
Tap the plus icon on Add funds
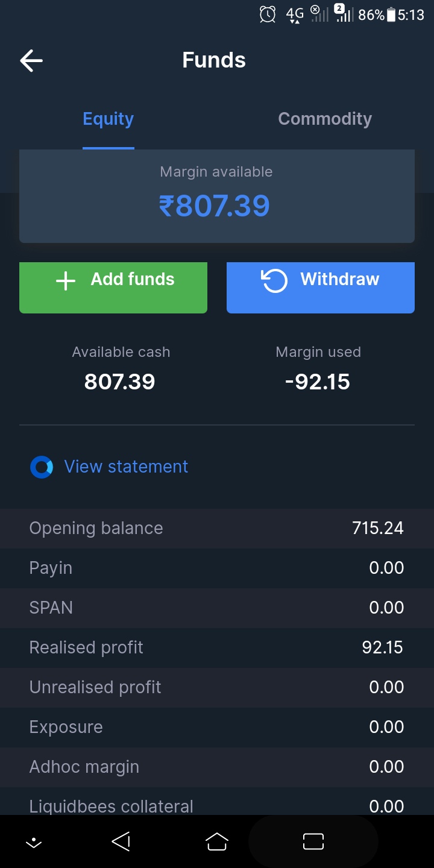[66, 280]
